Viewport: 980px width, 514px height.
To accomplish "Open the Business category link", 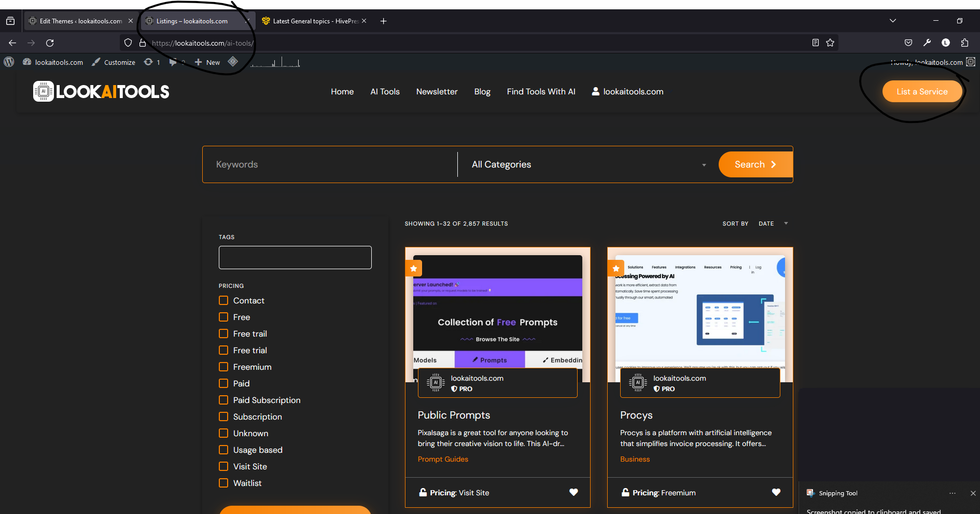I will tap(635, 459).
